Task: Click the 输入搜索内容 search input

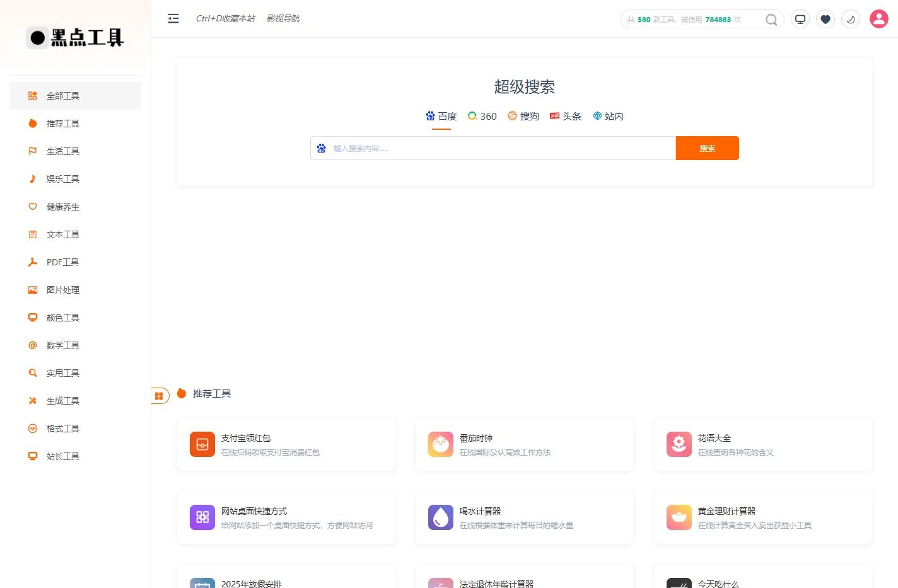Action: pyautogui.click(x=493, y=148)
